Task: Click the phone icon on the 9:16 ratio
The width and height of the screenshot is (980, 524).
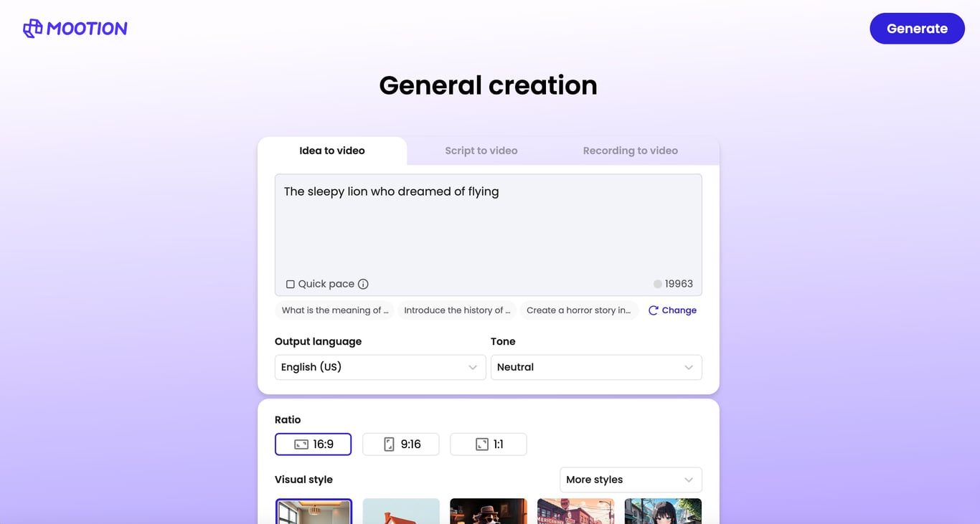Action: point(389,444)
